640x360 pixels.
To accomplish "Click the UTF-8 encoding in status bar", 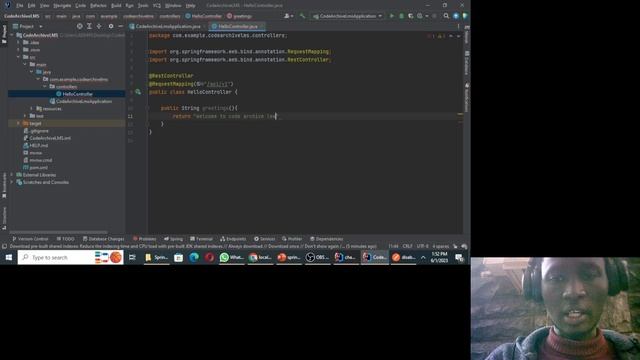I will (x=422, y=246).
